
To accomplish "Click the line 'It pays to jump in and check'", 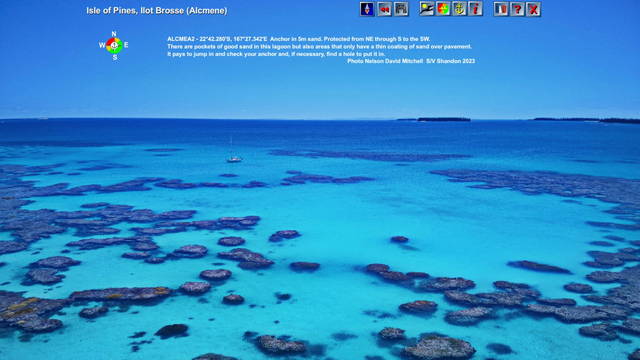I will click(x=276, y=54).
